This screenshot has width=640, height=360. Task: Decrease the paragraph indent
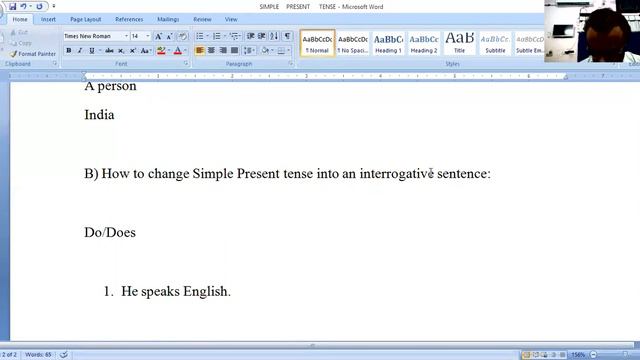click(251, 36)
